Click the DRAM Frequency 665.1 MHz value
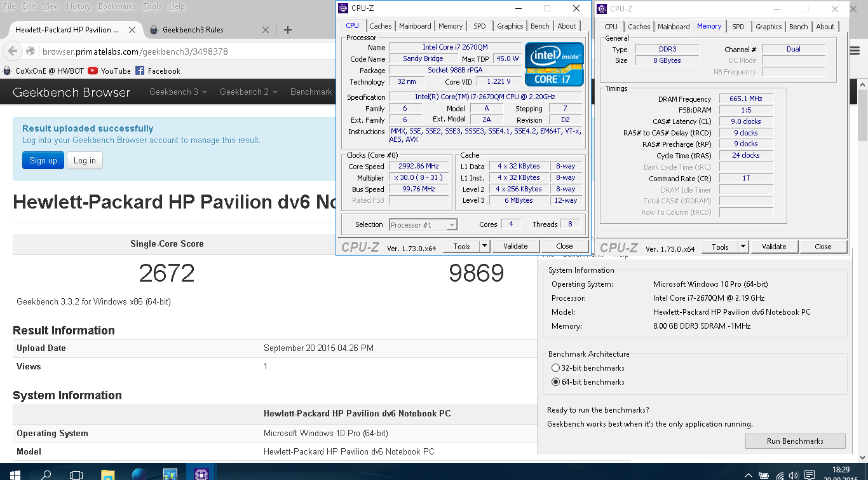The width and height of the screenshot is (868, 480). click(x=746, y=99)
